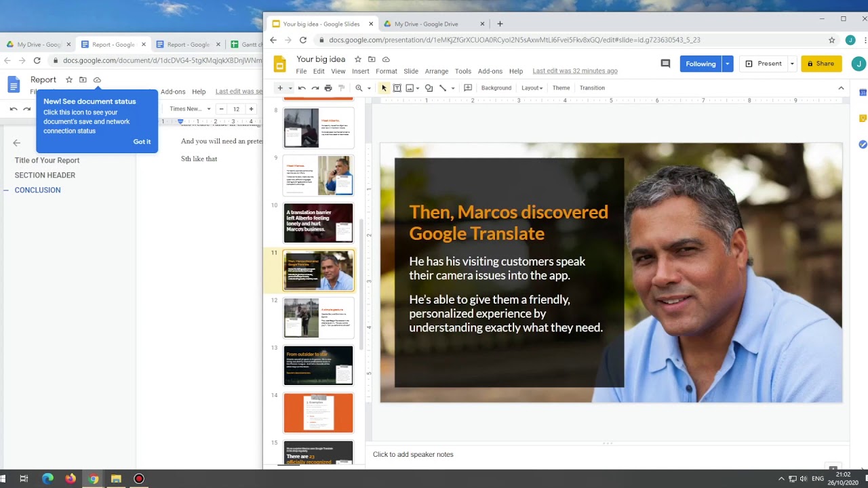Image resolution: width=868 pixels, height=488 pixels.
Task: Go to SECTION HEADER in Docs outline
Action: 45,176
